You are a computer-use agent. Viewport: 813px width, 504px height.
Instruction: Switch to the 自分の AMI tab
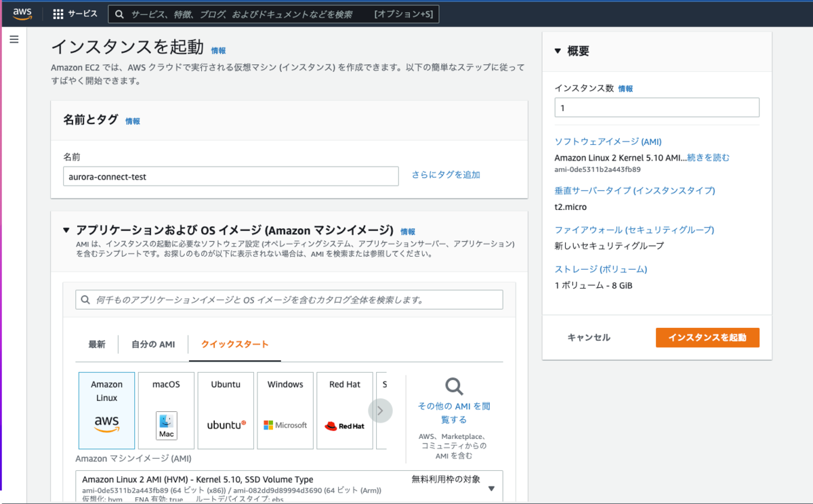[x=153, y=344]
